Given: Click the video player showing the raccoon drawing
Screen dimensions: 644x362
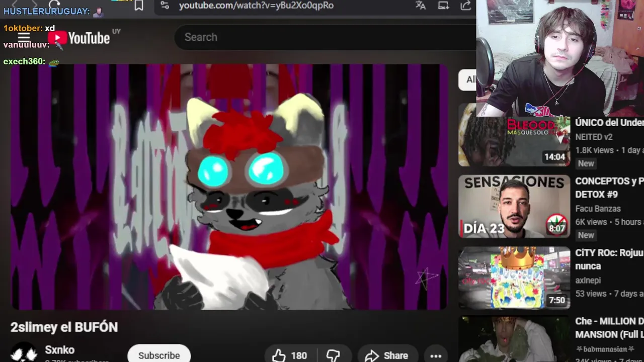Looking at the screenshot, I should click(x=229, y=187).
